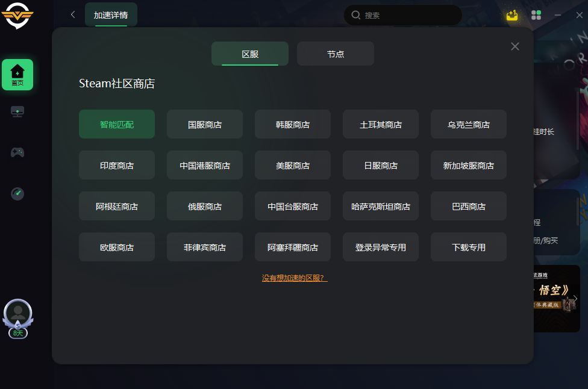The image size is (588, 389).
Task: Click the 悟空 game banner thumbnail
Action: pos(557,298)
